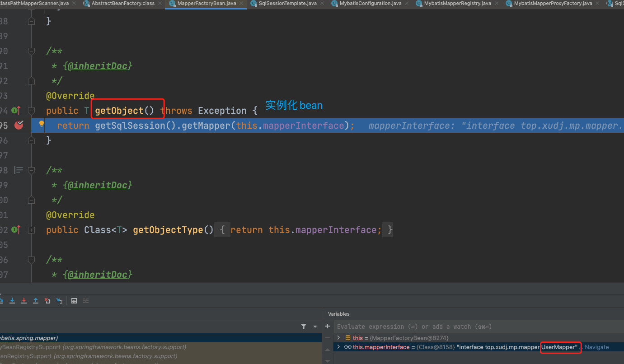624x364 pixels.
Task: Click @inheritDoc link at line 99
Action: (x=98, y=185)
